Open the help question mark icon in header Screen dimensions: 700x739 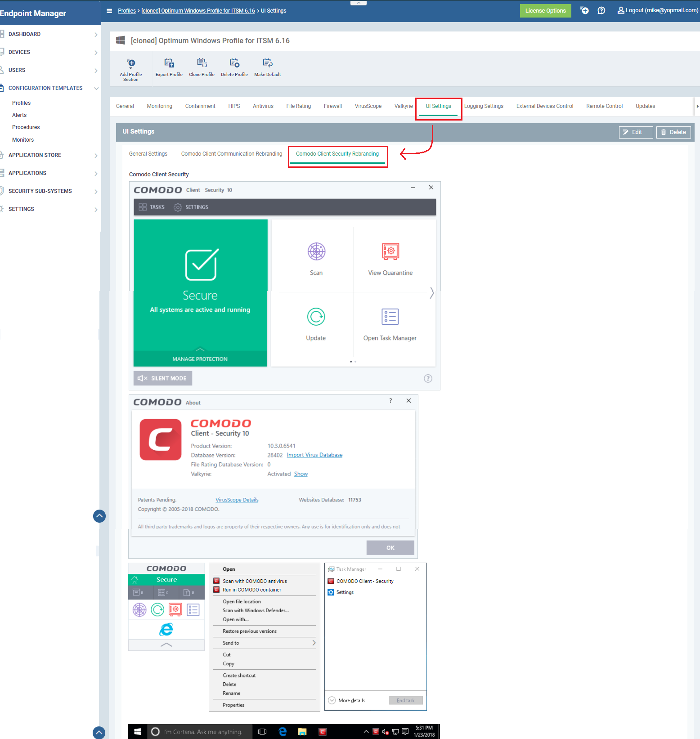coord(601,10)
